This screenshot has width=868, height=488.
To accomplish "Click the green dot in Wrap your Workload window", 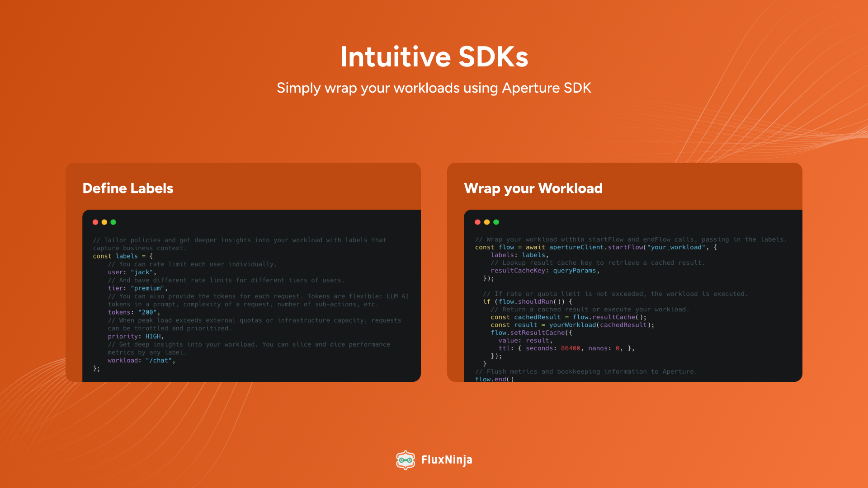I will (x=496, y=222).
